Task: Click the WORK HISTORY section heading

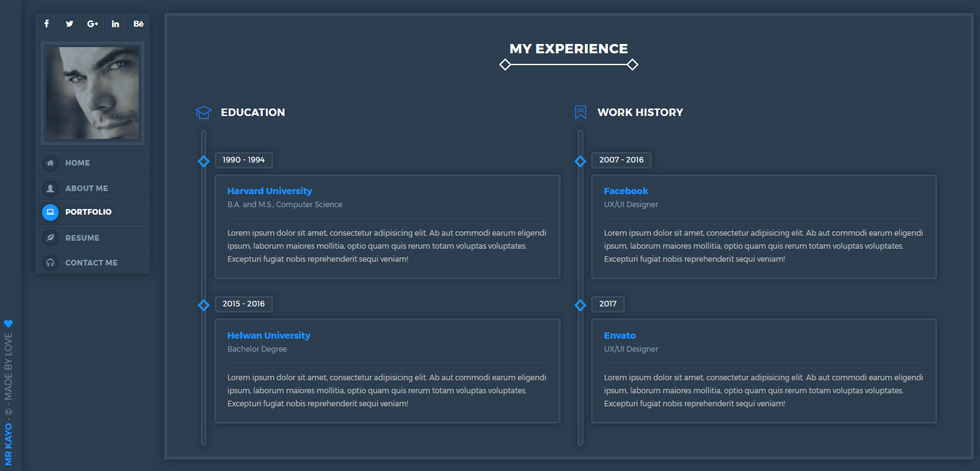Action: tap(640, 112)
